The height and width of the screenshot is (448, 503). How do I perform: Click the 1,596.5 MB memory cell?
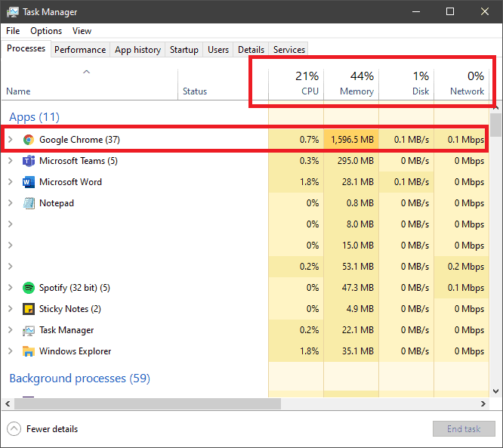coord(351,140)
